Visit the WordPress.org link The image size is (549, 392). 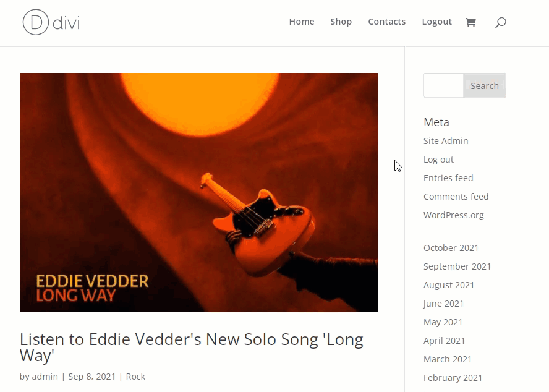pyautogui.click(x=453, y=215)
